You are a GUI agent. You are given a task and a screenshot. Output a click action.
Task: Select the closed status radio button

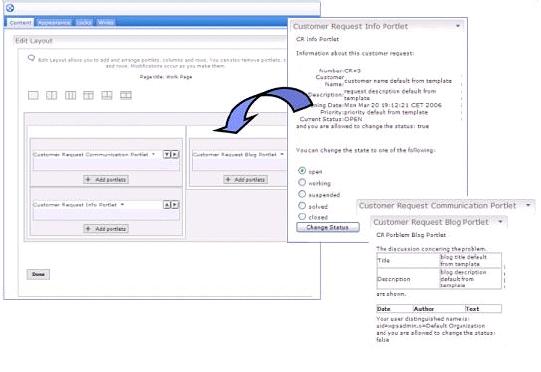(x=302, y=216)
